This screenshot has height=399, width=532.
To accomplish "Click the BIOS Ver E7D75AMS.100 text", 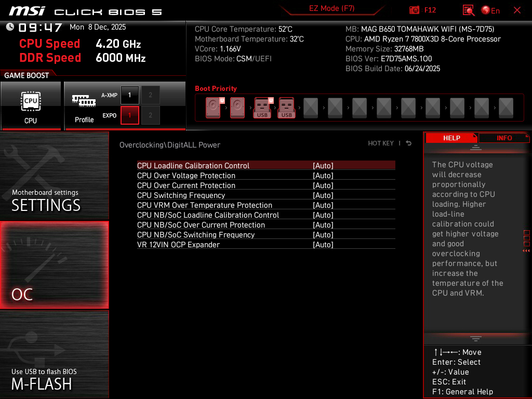I will 389,59.
